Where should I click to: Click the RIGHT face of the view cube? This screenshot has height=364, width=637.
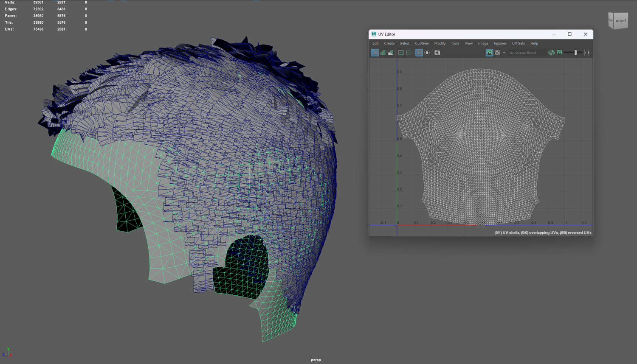pyautogui.click(x=621, y=21)
